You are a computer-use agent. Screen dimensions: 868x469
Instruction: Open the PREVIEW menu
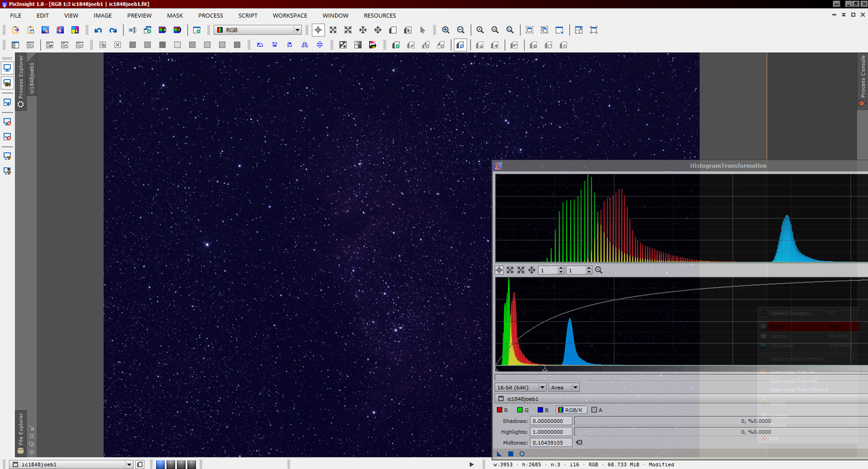click(140, 16)
